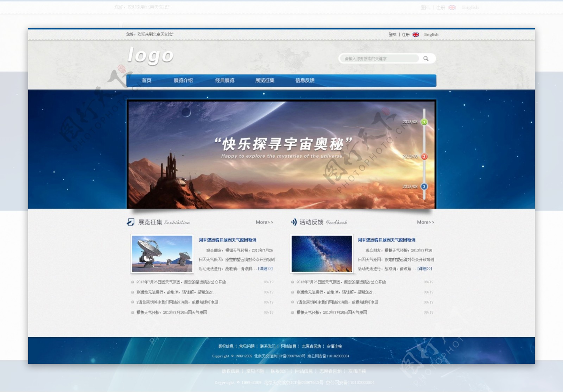Open 则活动无法进行 row in 活动反馈 list
The width and height of the screenshot is (563, 392).
(x=362, y=292)
